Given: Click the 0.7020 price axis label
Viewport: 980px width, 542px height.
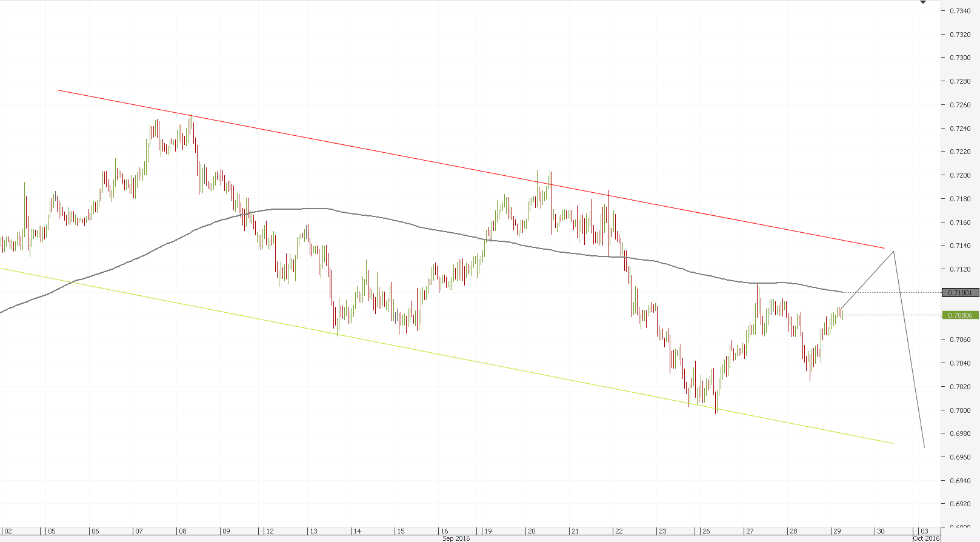Looking at the screenshot, I should 960,387.
